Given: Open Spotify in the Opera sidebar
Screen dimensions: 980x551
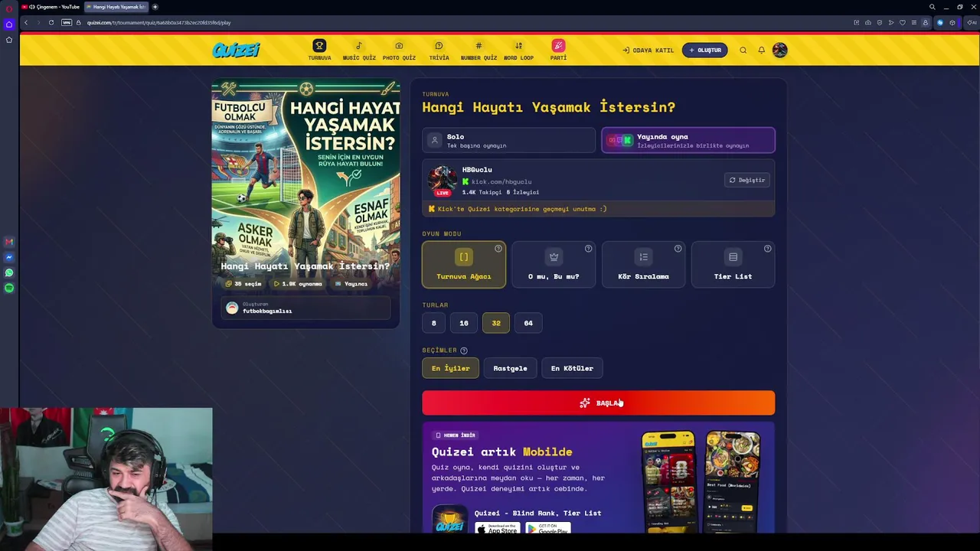Looking at the screenshot, I should click(x=9, y=288).
